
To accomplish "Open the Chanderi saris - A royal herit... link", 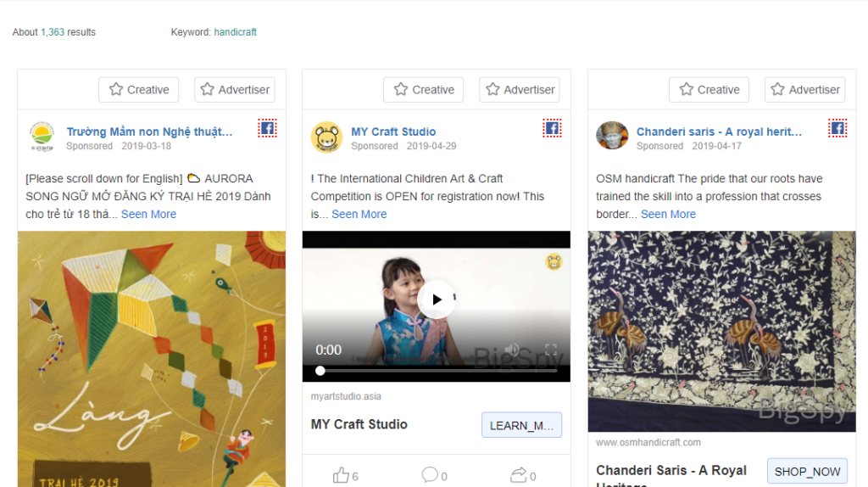I will [719, 132].
